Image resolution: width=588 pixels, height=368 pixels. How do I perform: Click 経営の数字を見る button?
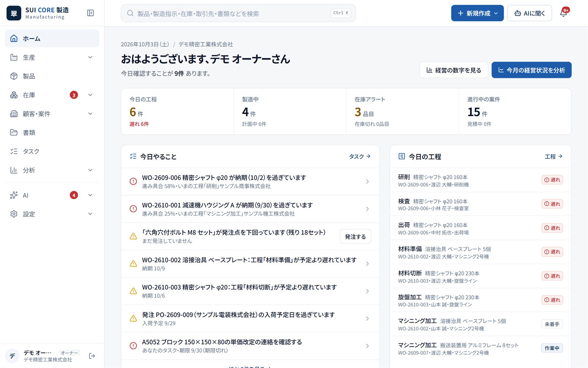454,70
